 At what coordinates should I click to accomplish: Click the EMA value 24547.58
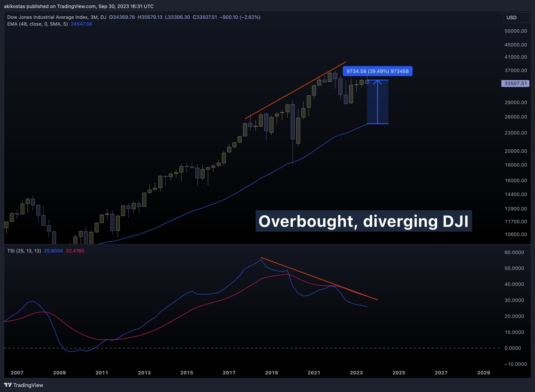pyautogui.click(x=81, y=24)
